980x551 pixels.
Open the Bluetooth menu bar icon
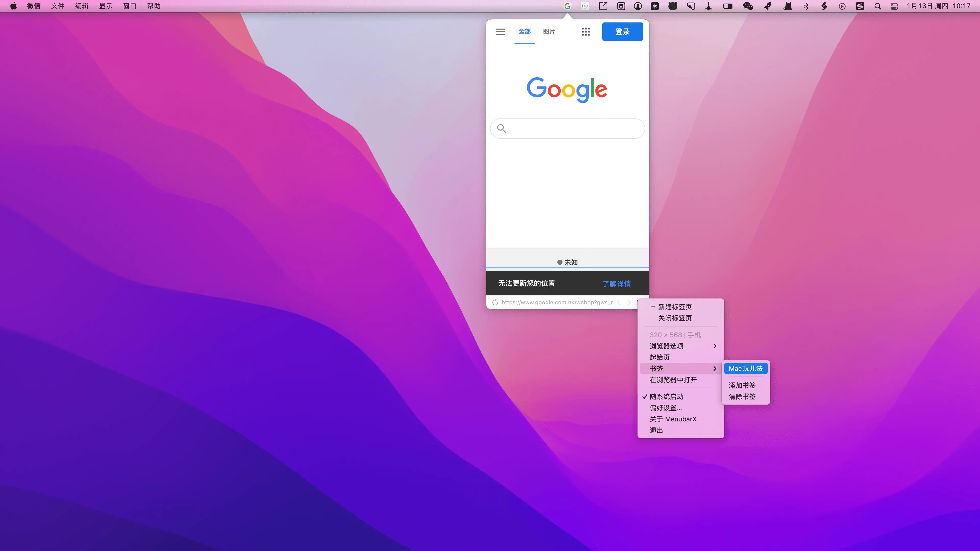pos(806,6)
